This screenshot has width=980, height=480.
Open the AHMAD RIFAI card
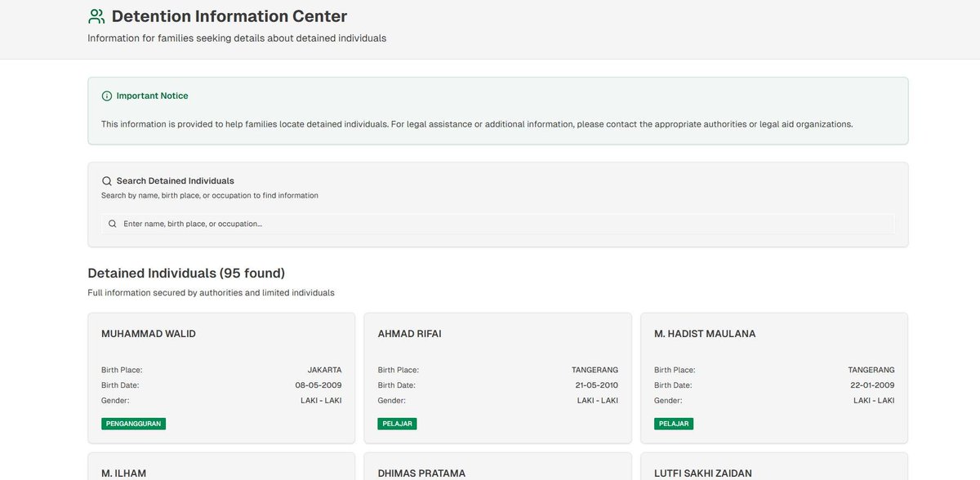click(498, 378)
